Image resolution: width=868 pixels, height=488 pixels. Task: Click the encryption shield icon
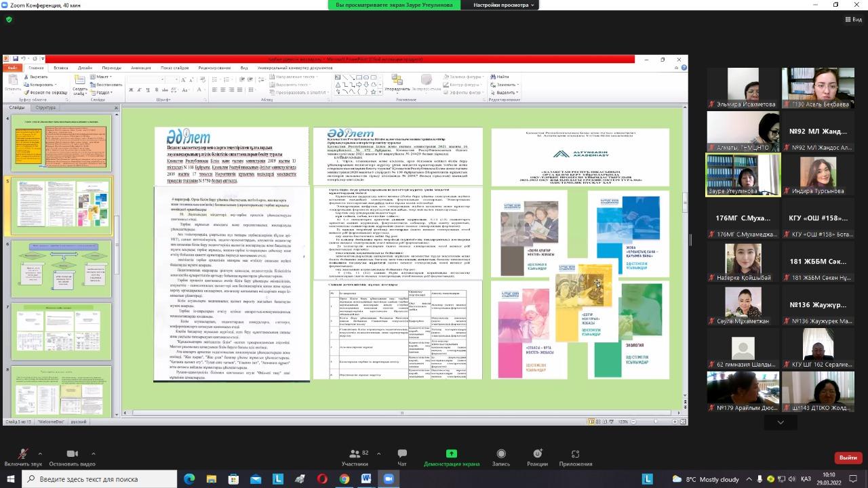click(x=9, y=20)
